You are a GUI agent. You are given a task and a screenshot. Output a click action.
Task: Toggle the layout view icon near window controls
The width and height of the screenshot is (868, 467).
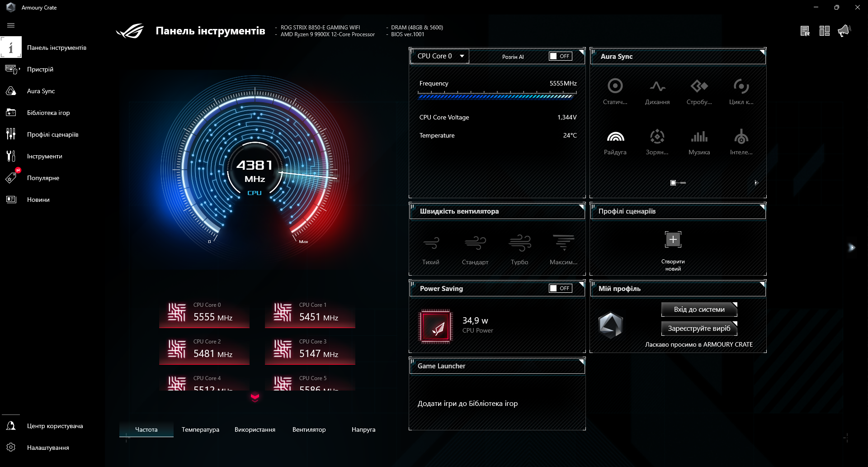point(824,30)
